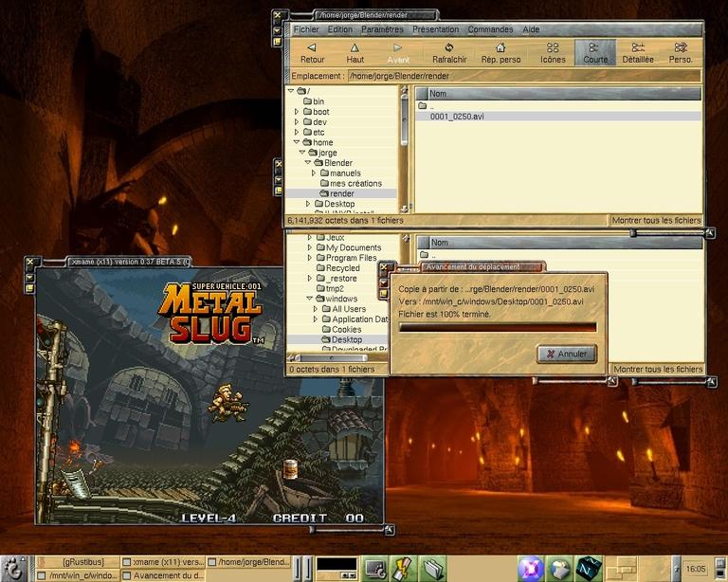Expand the boot folder in tree
Viewport: 728px width, 582px height.
(297, 112)
